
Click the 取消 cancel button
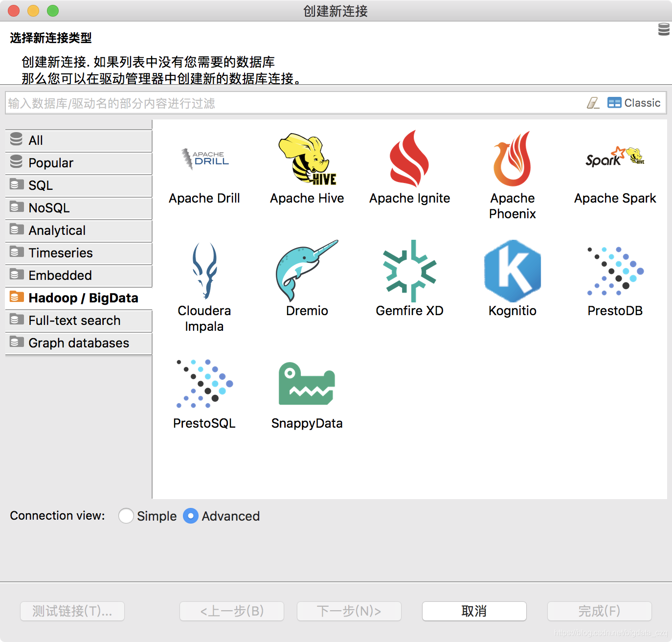[474, 611]
